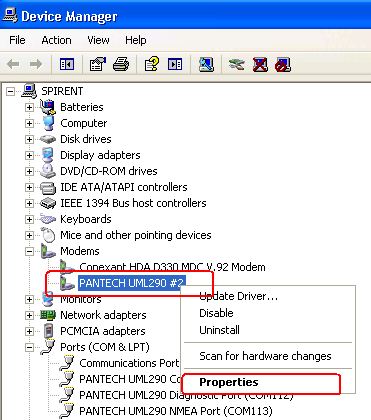The width and height of the screenshot is (371, 420).
Task: Click the SPIRENT computer root icon
Action: [x=29, y=91]
